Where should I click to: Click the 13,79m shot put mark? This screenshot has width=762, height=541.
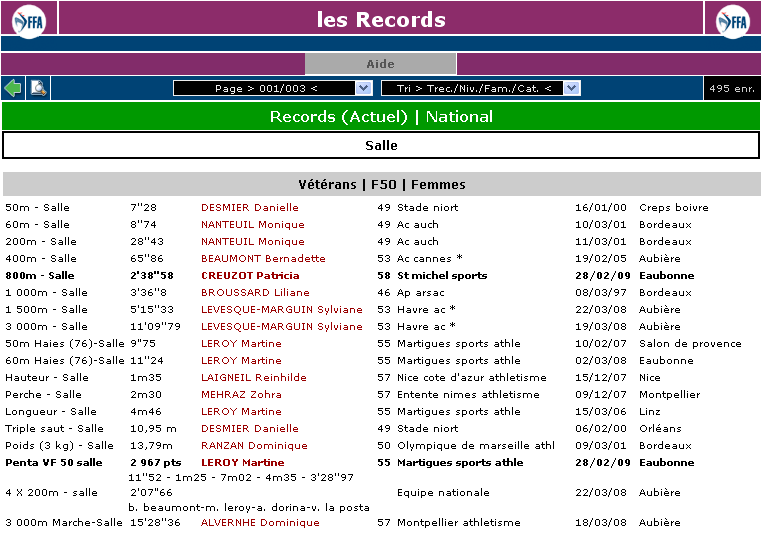click(x=151, y=446)
